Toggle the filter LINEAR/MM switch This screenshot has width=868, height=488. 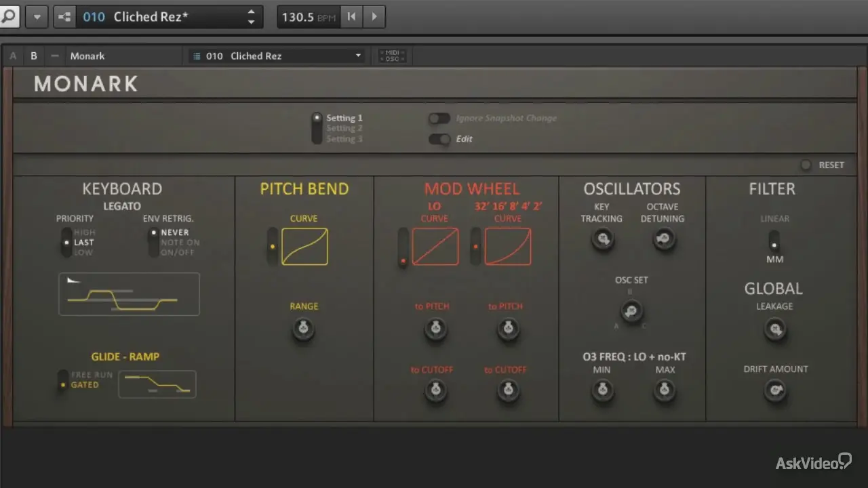pyautogui.click(x=774, y=241)
